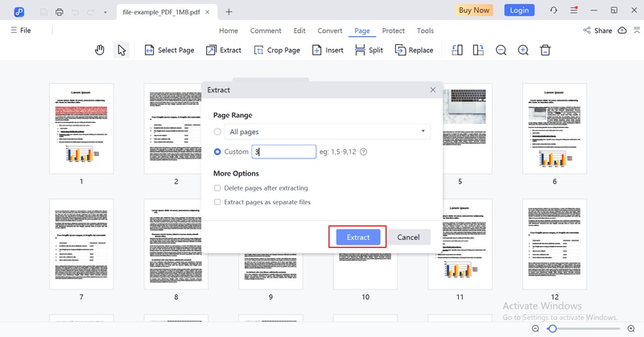Click the Extract toolbar tool

[224, 50]
